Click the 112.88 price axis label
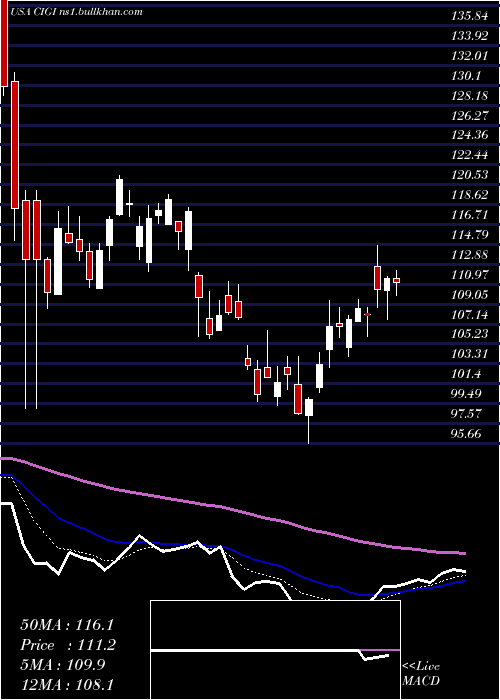The width and height of the screenshot is (500, 700). [469, 254]
